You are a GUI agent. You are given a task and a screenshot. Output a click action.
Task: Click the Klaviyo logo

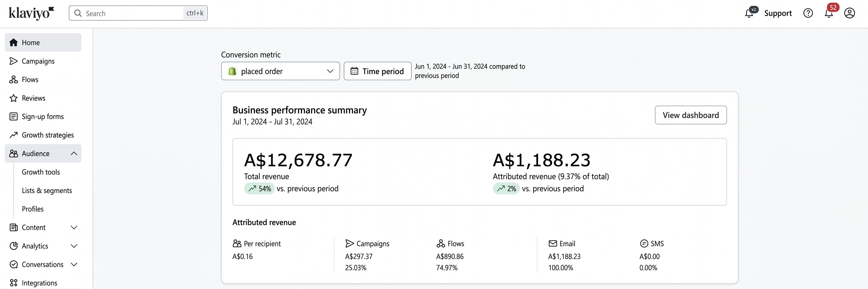pos(31,13)
